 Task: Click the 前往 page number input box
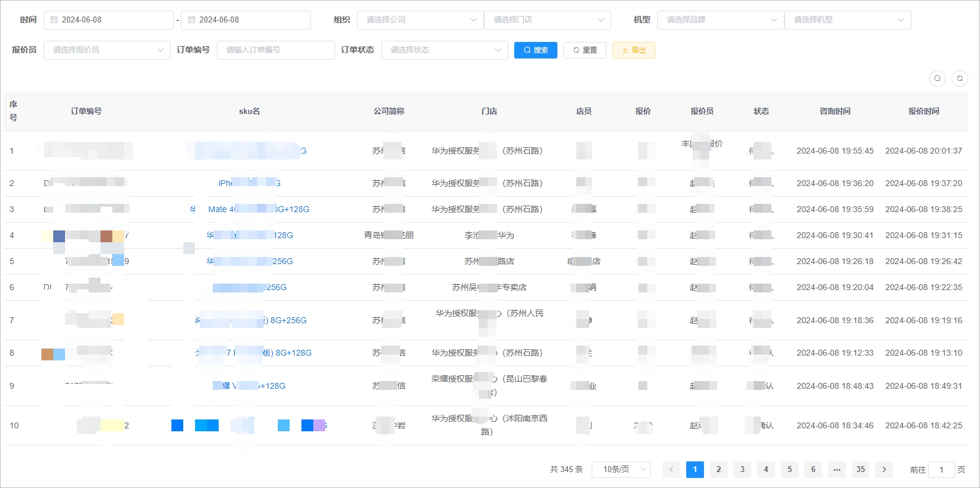click(x=942, y=470)
